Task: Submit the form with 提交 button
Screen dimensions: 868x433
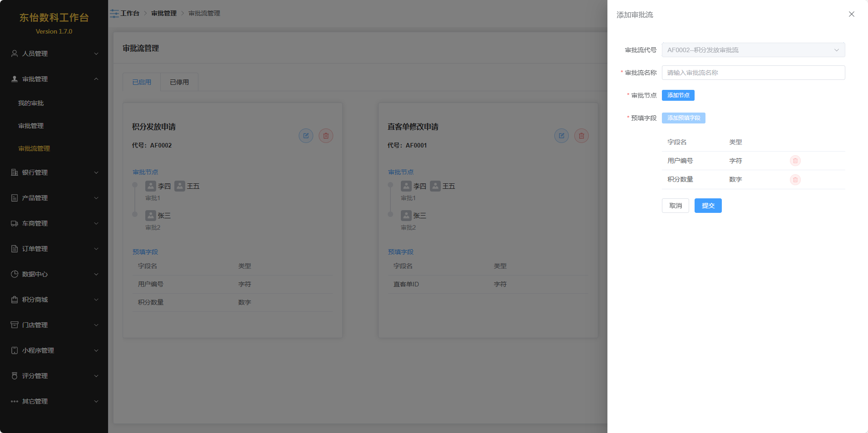Action: pyautogui.click(x=708, y=206)
